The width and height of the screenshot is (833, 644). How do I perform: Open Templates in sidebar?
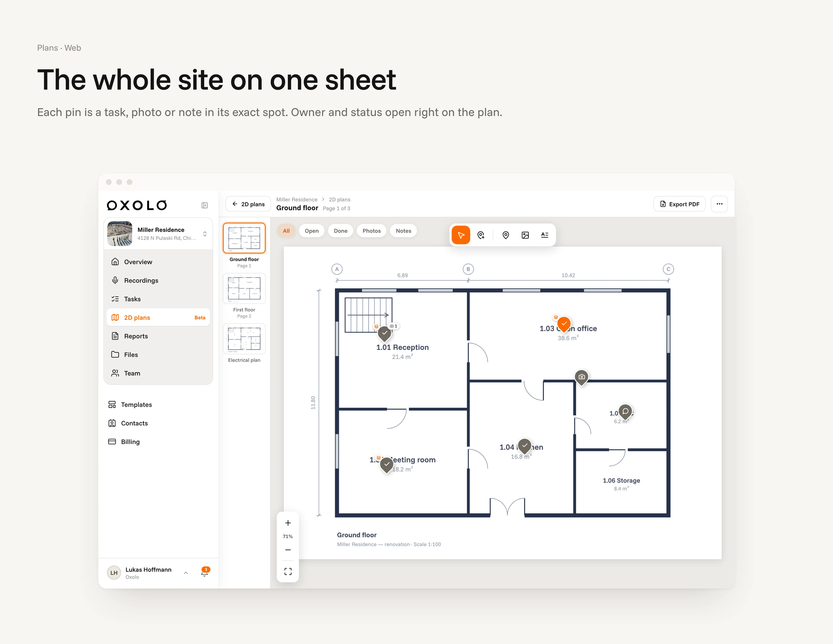click(x=158, y=405)
